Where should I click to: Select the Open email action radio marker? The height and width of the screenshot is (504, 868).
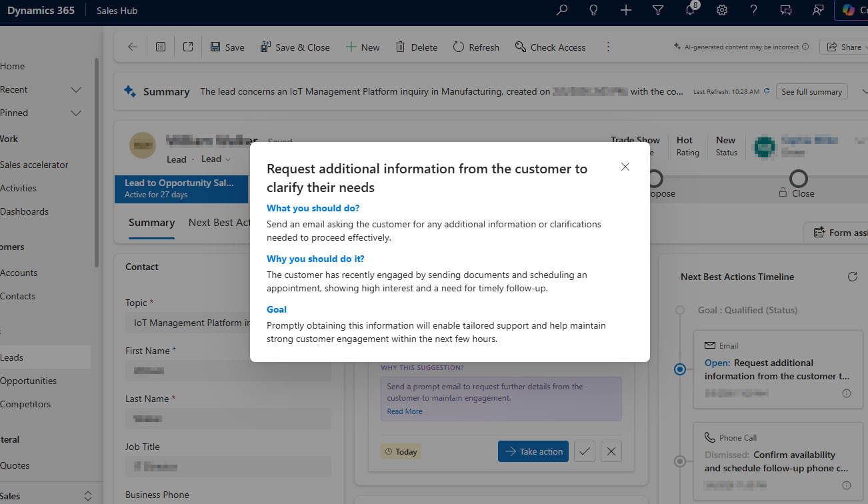point(680,369)
